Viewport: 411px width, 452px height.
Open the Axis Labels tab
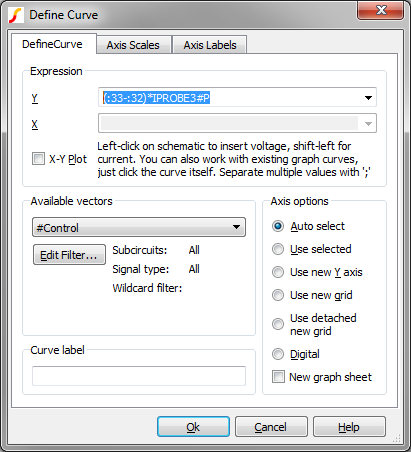(x=210, y=45)
